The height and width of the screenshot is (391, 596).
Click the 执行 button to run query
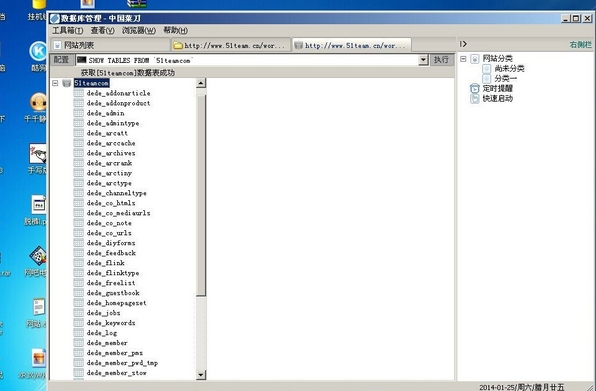tap(442, 60)
